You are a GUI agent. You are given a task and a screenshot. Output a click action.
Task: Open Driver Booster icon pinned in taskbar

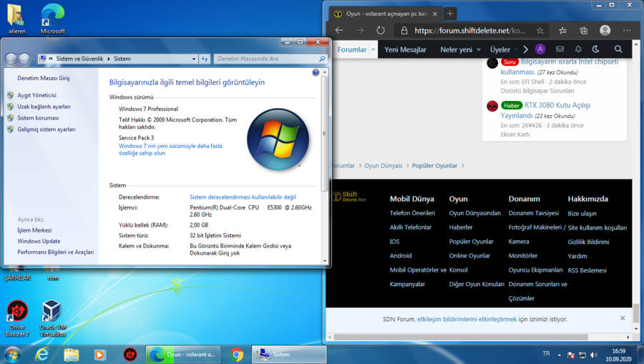tap(130, 355)
